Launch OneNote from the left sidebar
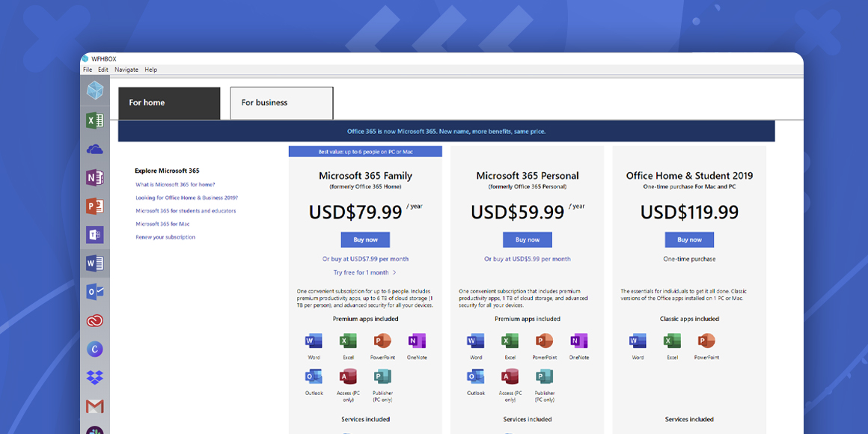 pos(95,177)
